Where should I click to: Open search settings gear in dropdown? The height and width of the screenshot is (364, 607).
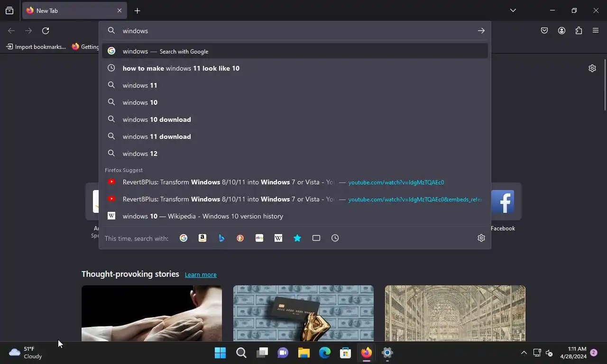pos(481,238)
